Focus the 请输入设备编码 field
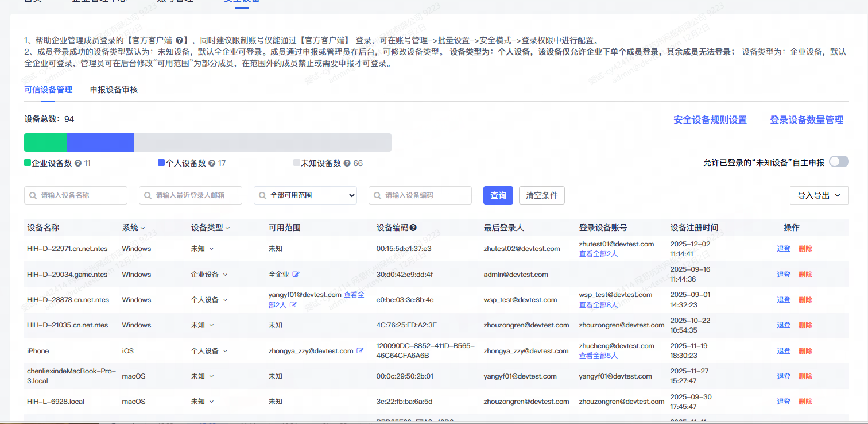Screen dimensions: 868x424 (x=420, y=195)
